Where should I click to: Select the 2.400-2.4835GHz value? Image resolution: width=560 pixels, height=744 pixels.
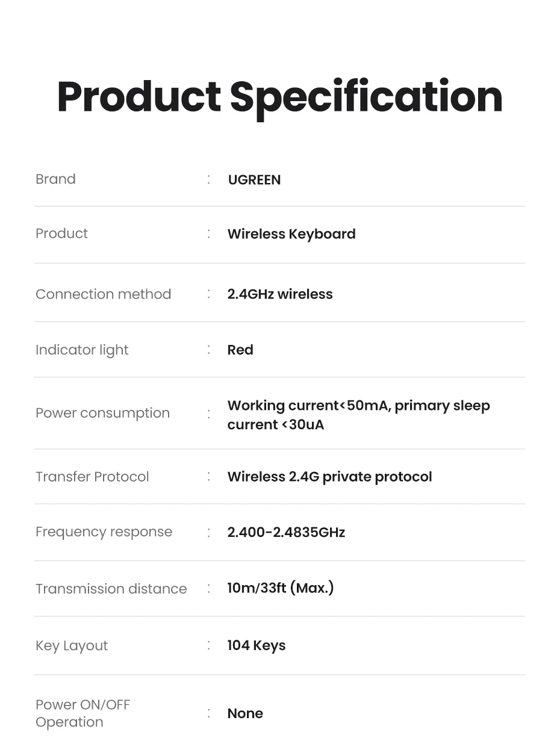coord(286,532)
